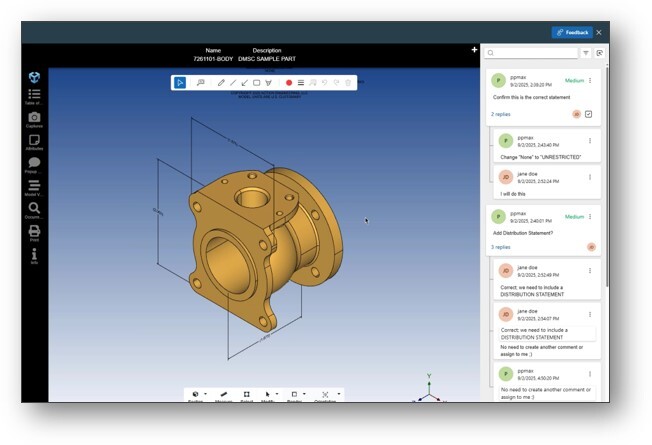Choose the pencil freehand markup tool

(221, 83)
